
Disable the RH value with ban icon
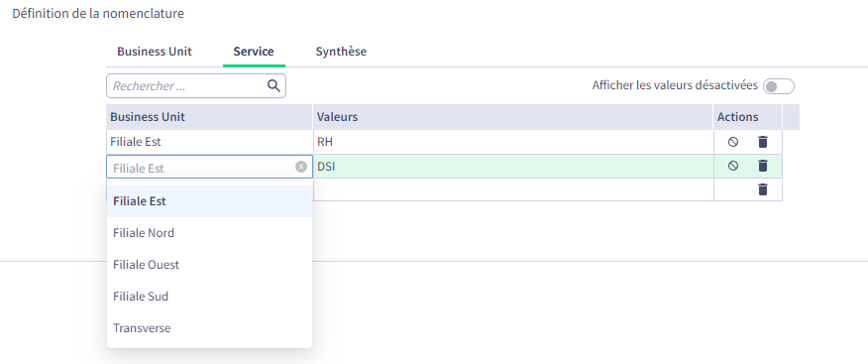(x=733, y=142)
